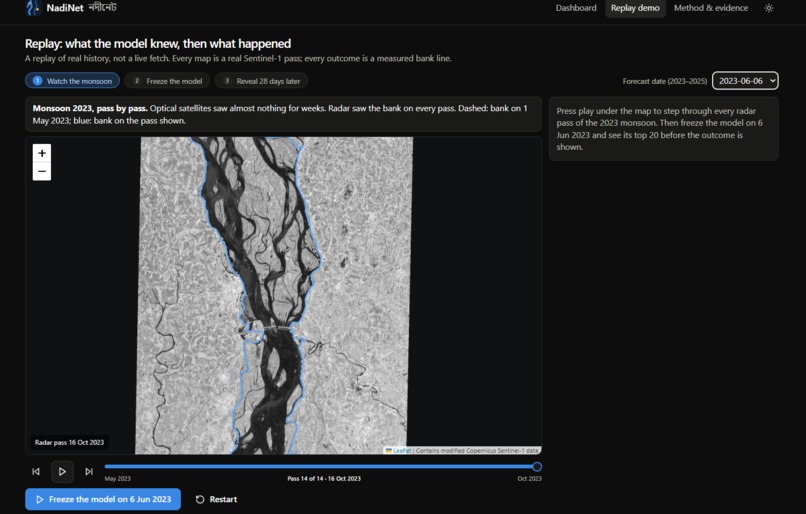Click the Oct 2023 timeline label

(x=529, y=479)
